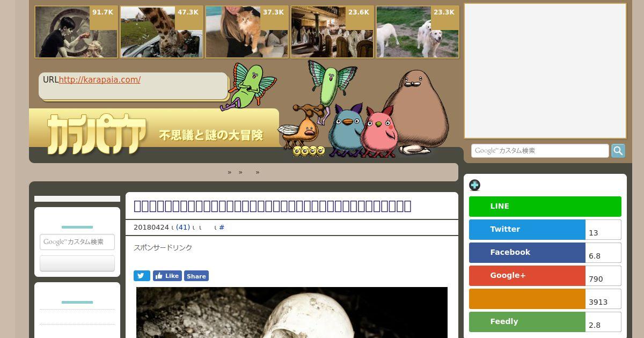Open the dining hall thumbnail marked 23.6K
Screen dimensions: 644x338
pos(332,32)
